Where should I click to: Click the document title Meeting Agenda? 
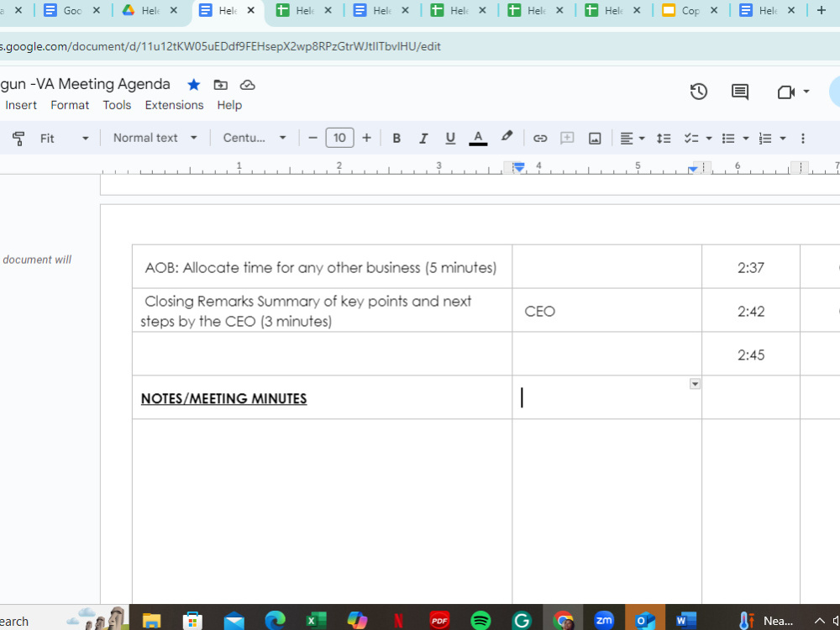(x=85, y=84)
